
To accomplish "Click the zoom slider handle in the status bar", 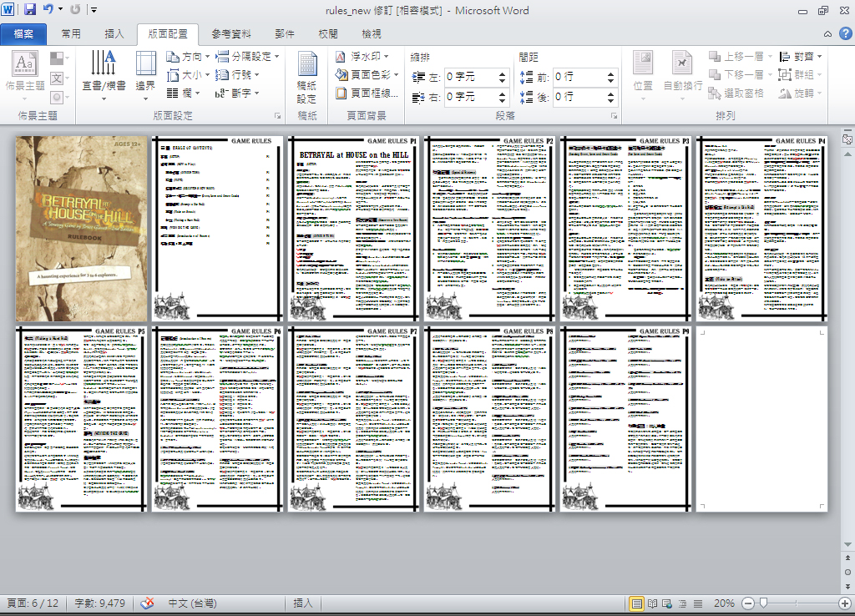I will 763,603.
